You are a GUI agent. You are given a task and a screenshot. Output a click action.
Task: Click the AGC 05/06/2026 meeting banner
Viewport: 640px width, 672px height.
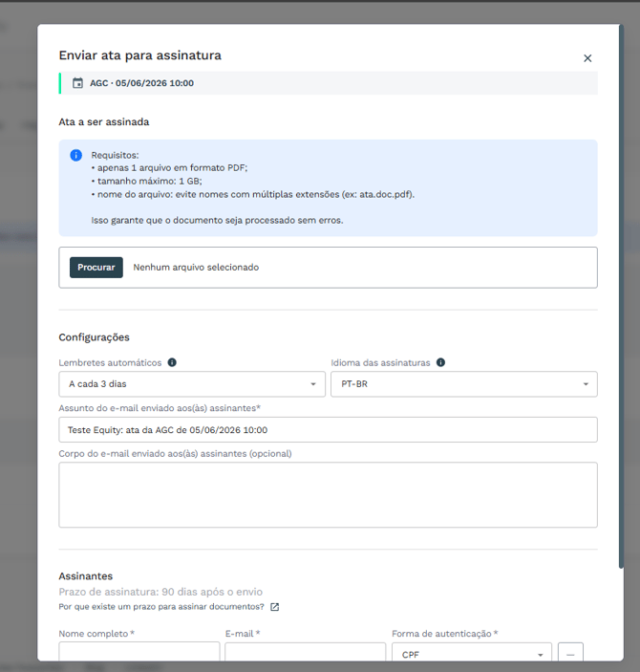[x=329, y=83]
